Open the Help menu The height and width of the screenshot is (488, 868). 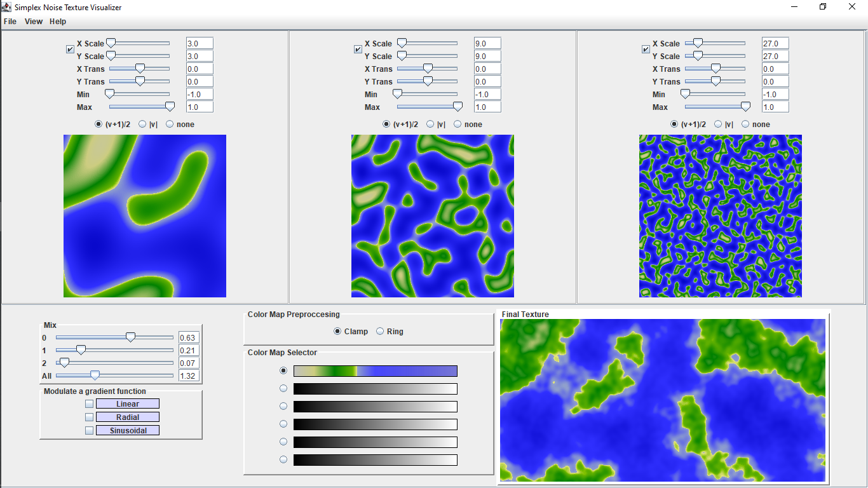[x=58, y=22]
